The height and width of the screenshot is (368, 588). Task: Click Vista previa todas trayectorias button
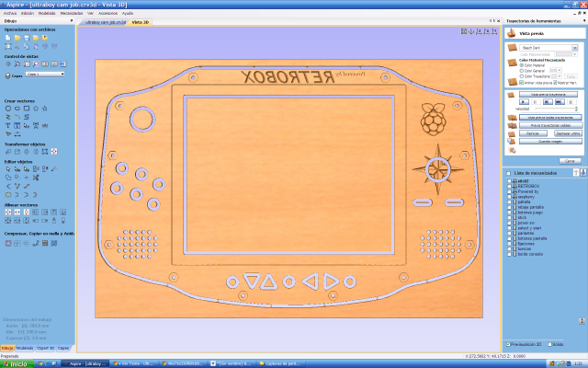click(x=550, y=118)
